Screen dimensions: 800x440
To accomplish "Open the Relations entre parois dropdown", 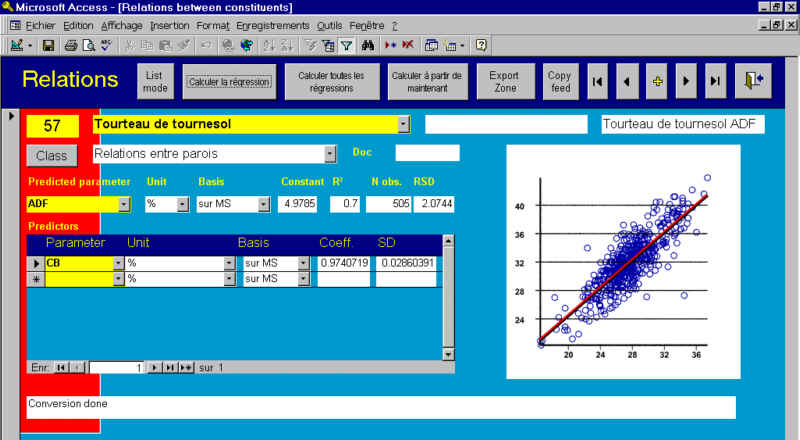I will pos(330,154).
